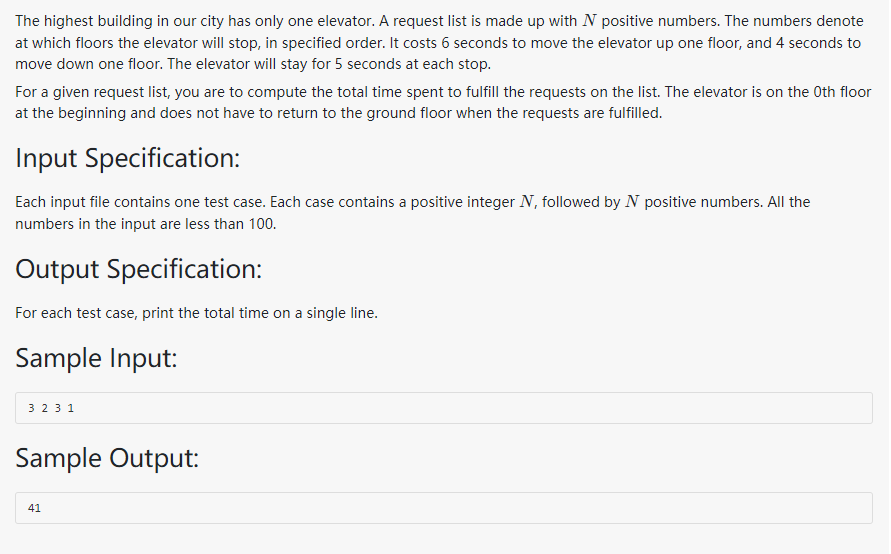
Task: Click the Sample Output heading
Action: (107, 458)
